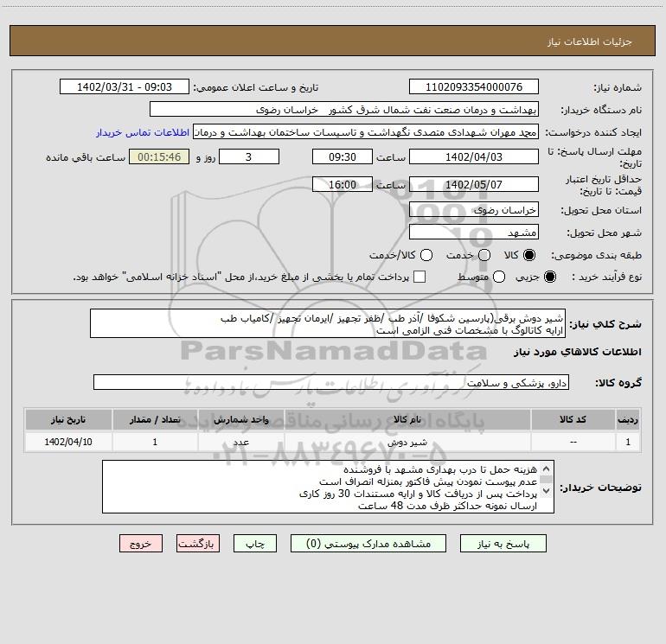Click the تاریخ نیاز column header

pyautogui.click(x=68, y=419)
